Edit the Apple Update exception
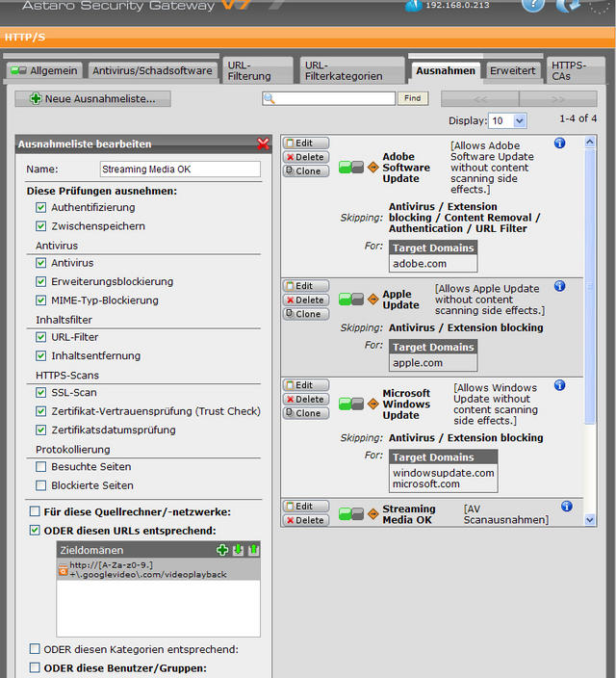The width and height of the screenshot is (616, 678). [306, 286]
